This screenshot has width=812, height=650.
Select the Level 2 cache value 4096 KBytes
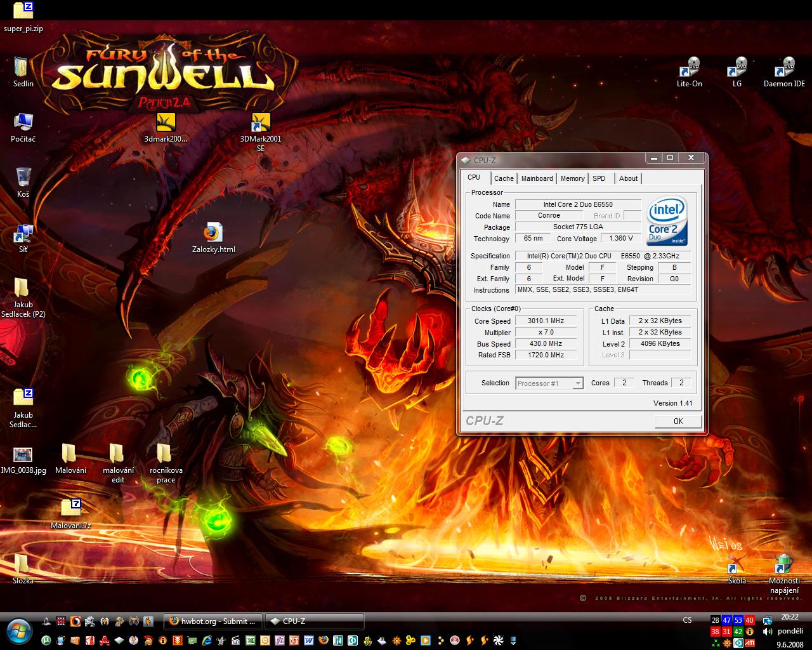point(660,344)
